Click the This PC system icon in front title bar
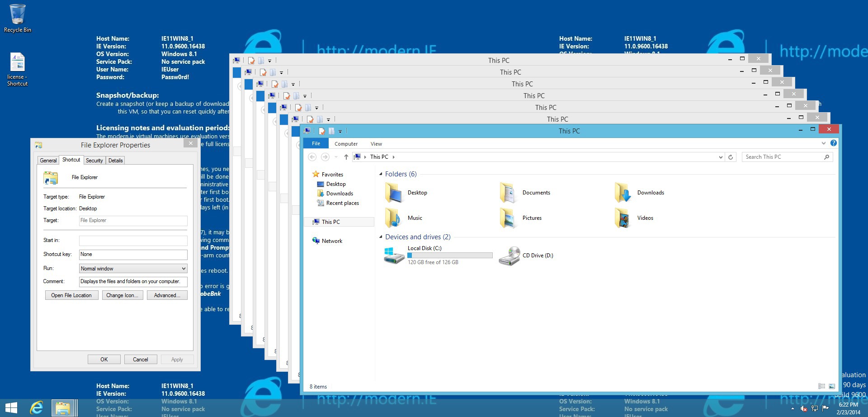 point(307,131)
